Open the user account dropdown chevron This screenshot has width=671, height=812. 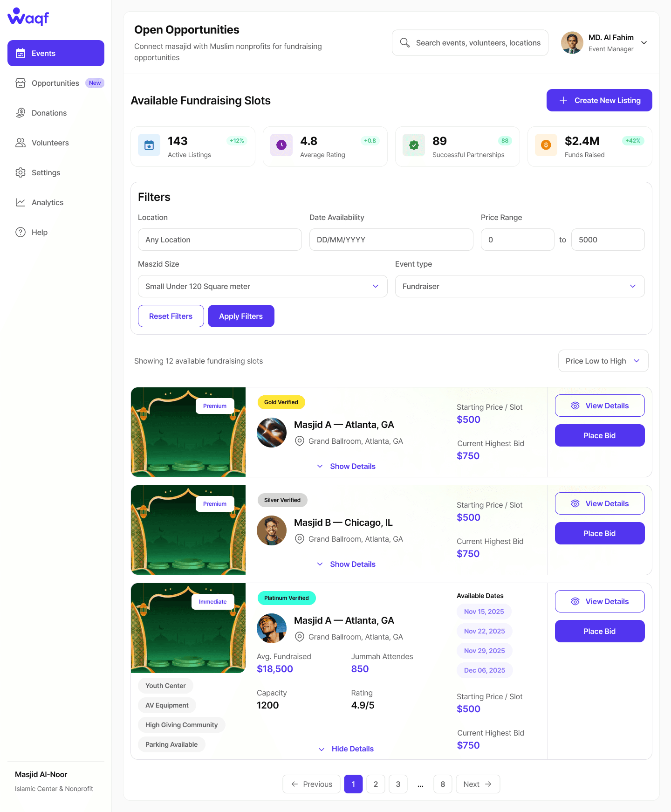point(644,43)
